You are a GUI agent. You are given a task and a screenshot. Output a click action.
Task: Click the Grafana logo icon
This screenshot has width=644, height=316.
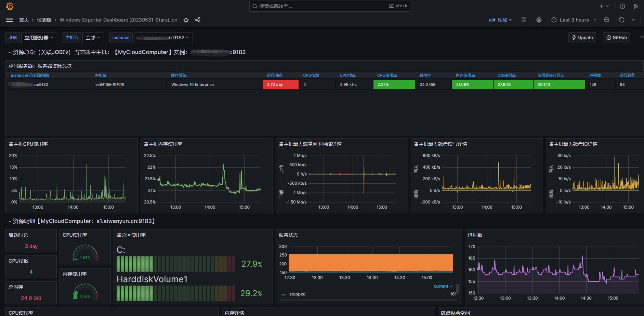(x=10, y=6)
